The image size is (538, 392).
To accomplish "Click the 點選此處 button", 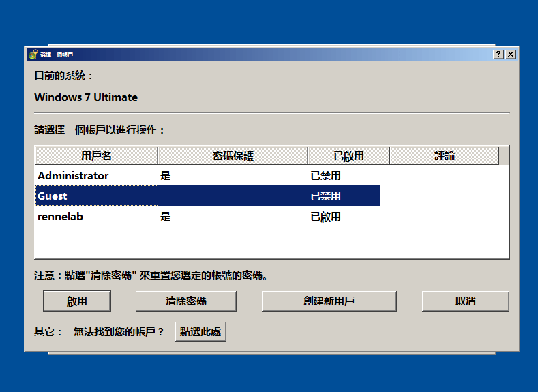I will pos(200,331).
